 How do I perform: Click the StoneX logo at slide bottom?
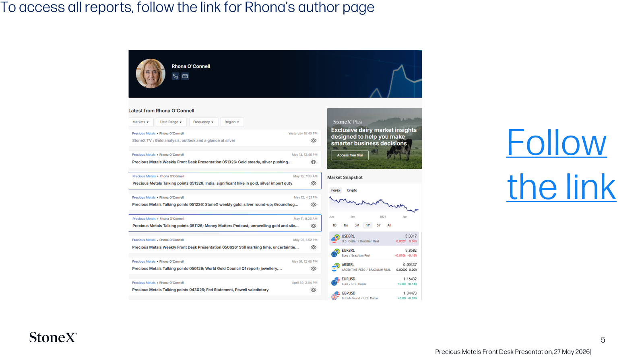(x=53, y=337)
